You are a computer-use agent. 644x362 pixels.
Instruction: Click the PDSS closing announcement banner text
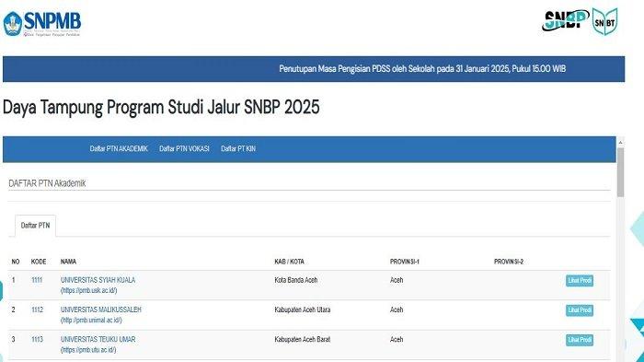(x=422, y=69)
